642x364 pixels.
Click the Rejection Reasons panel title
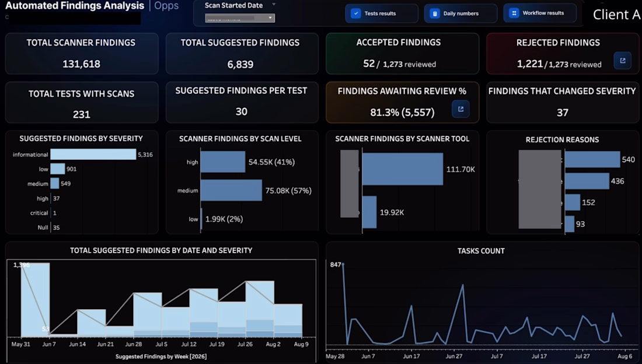(x=562, y=139)
